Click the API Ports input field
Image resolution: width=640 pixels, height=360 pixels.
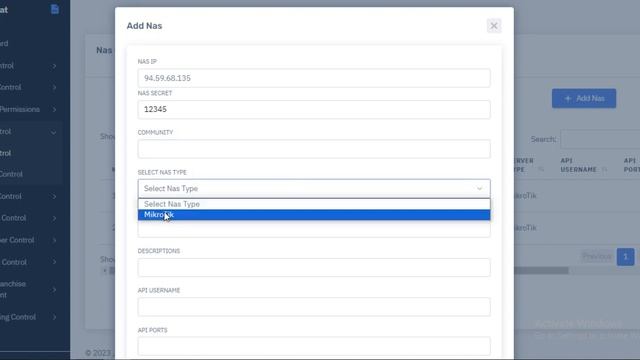coord(314,346)
